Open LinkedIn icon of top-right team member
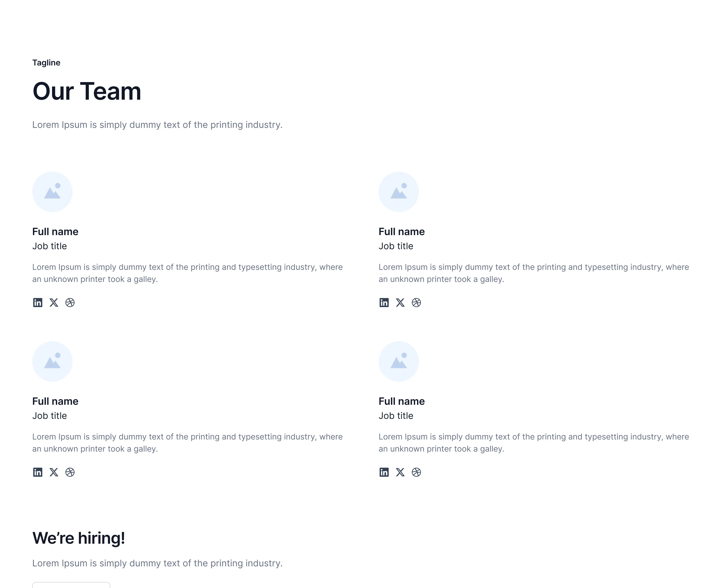Screen dimensions: 725x588 [384, 303]
